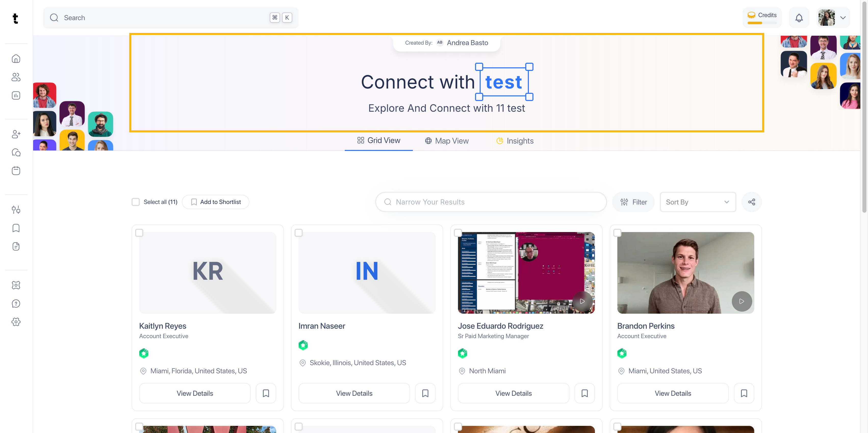Click the share icon next to Sort By
The width and height of the screenshot is (868, 433).
pos(751,202)
